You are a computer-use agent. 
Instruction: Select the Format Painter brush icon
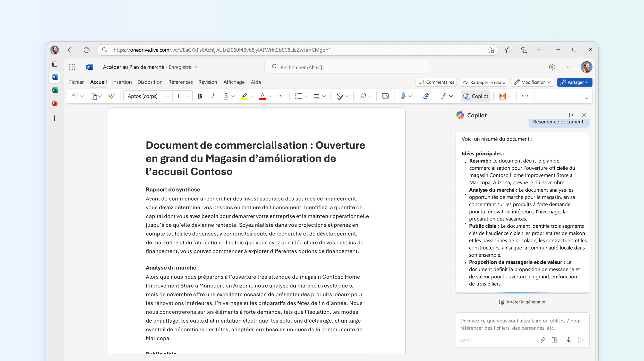[x=112, y=96]
